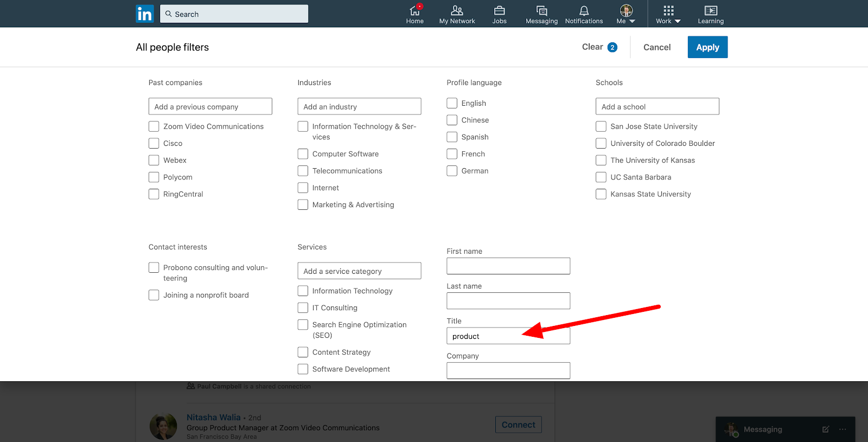The width and height of the screenshot is (868, 442).
Task: Check Information Technology service
Action: click(303, 291)
